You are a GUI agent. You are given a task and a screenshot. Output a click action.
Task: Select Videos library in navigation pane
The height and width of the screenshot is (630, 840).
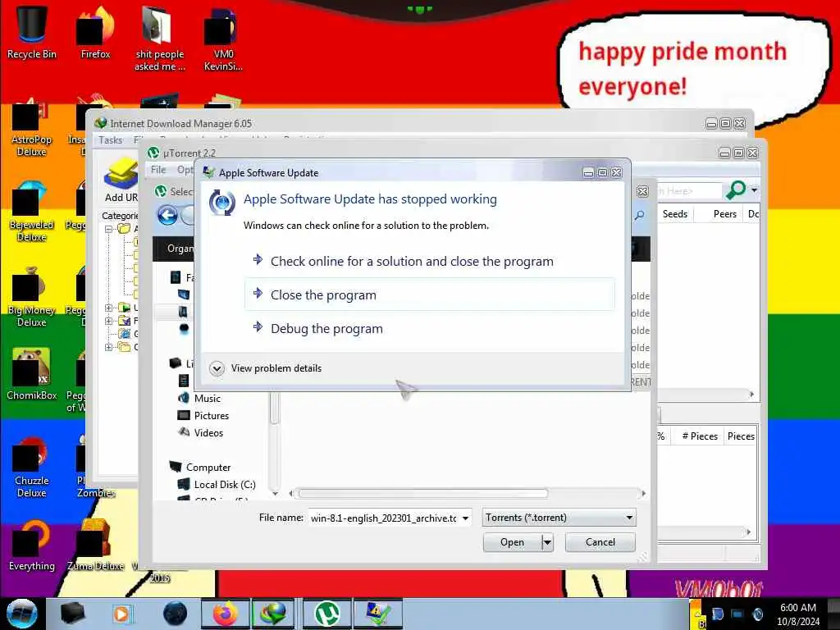tap(200, 433)
